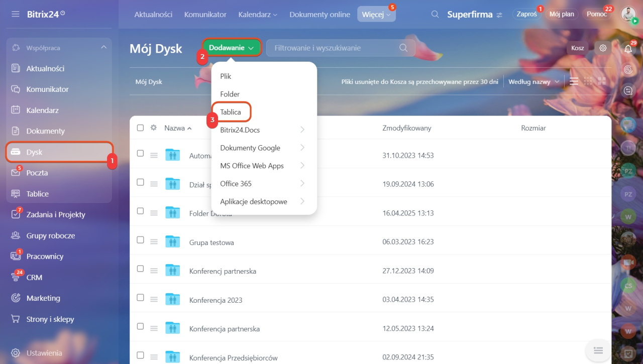Check the box for Folder row 16.04.2025
The height and width of the screenshot is (364, 643).
[141, 211]
